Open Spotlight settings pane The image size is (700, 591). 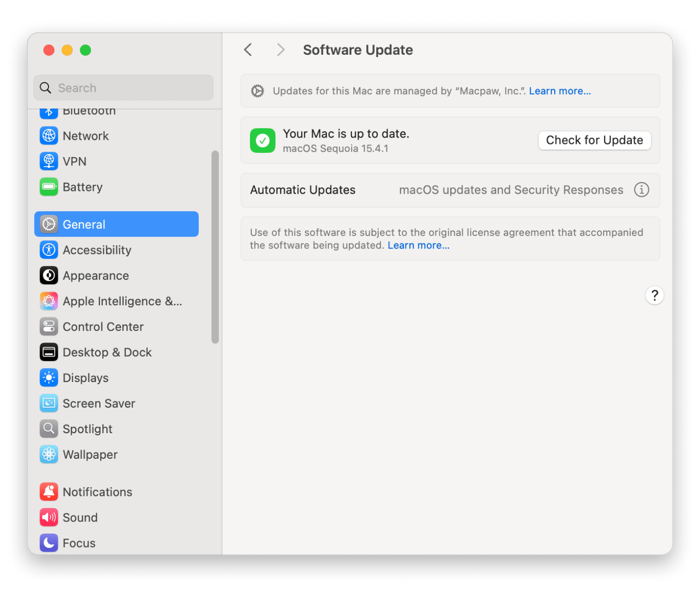pos(87,429)
